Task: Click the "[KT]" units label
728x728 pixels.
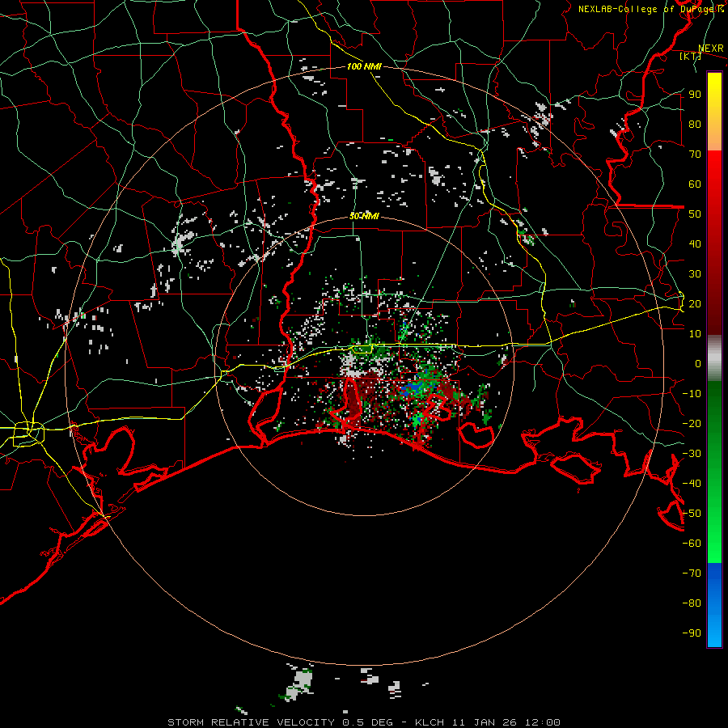Action: tap(691, 56)
